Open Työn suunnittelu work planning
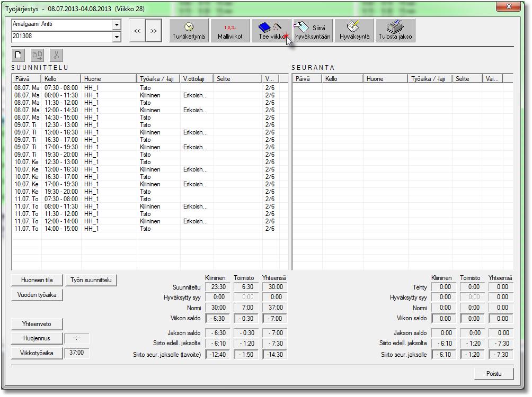 (91, 280)
